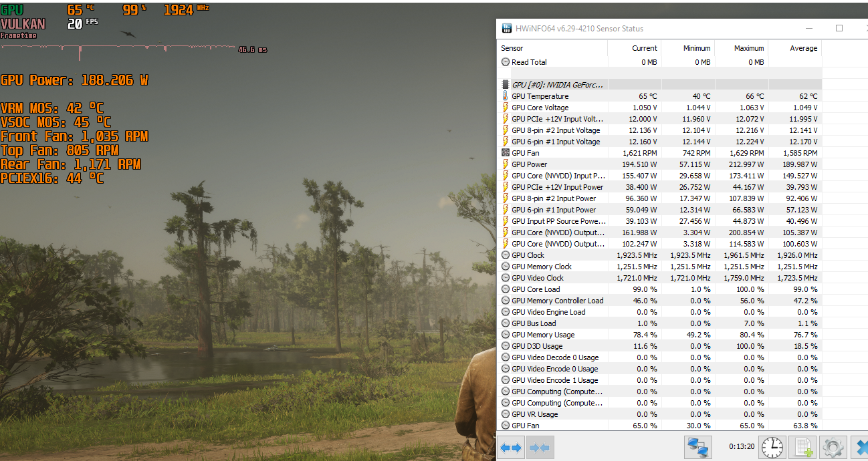Screen dimensions: 868x461
Task: Click the round icon beside GPU Clock
Action: [506, 255]
